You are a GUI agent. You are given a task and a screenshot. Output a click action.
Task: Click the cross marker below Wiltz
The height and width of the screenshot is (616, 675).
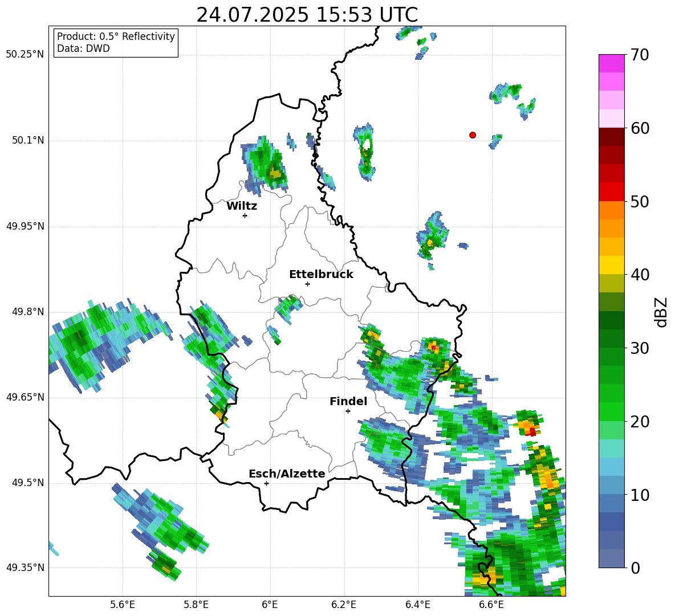click(x=245, y=215)
